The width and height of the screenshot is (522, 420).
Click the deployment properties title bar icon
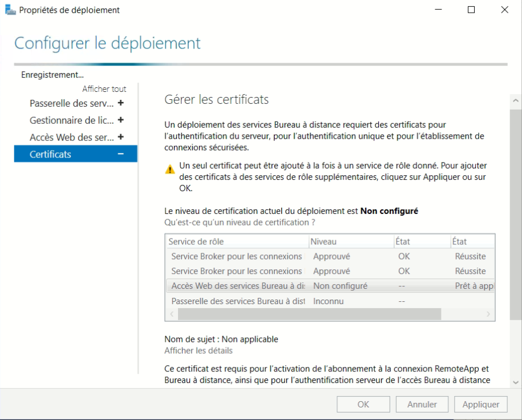10,10
